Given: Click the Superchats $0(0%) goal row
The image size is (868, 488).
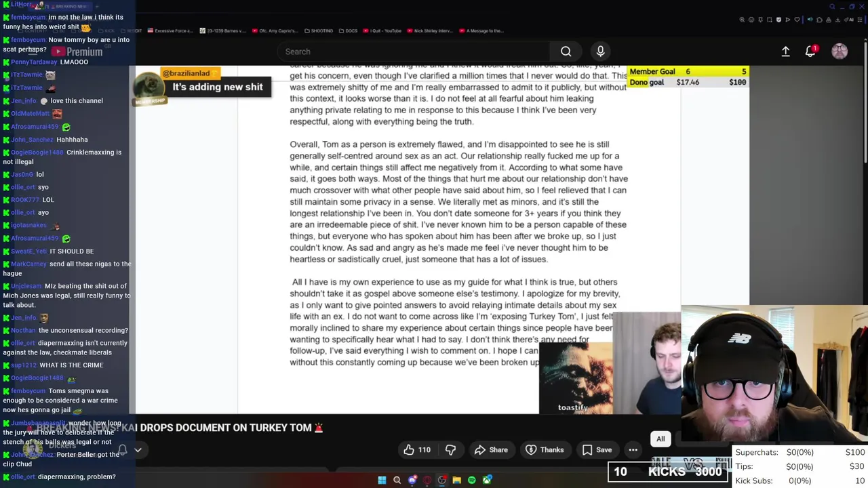Looking at the screenshot, I should (x=800, y=452).
